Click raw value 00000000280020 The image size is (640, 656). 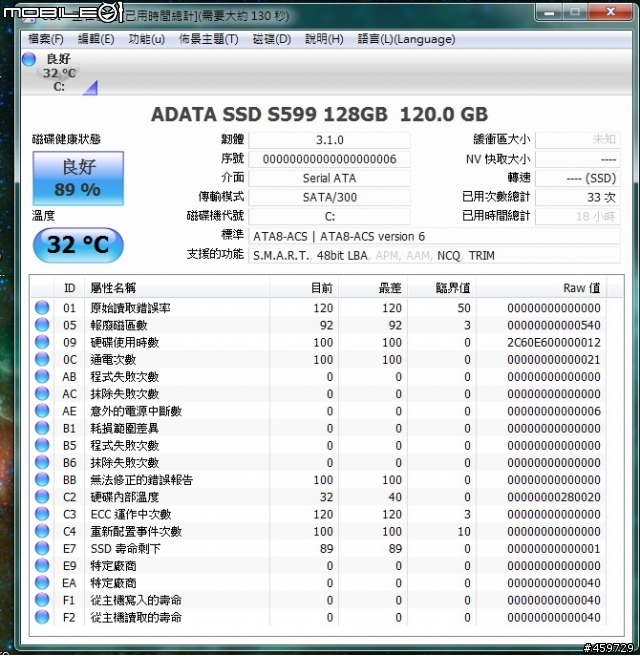[554, 497]
